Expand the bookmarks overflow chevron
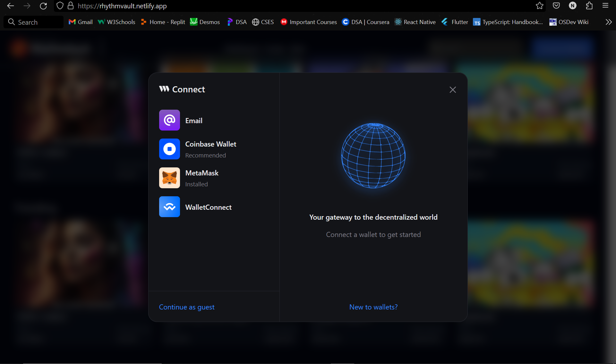Viewport: 616px width, 364px height. pyautogui.click(x=608, y=22)
